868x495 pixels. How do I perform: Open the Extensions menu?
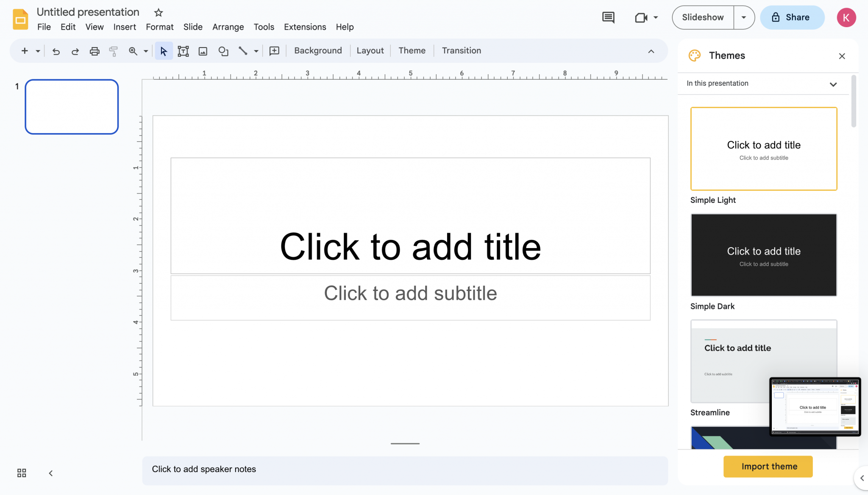(305, 27)
